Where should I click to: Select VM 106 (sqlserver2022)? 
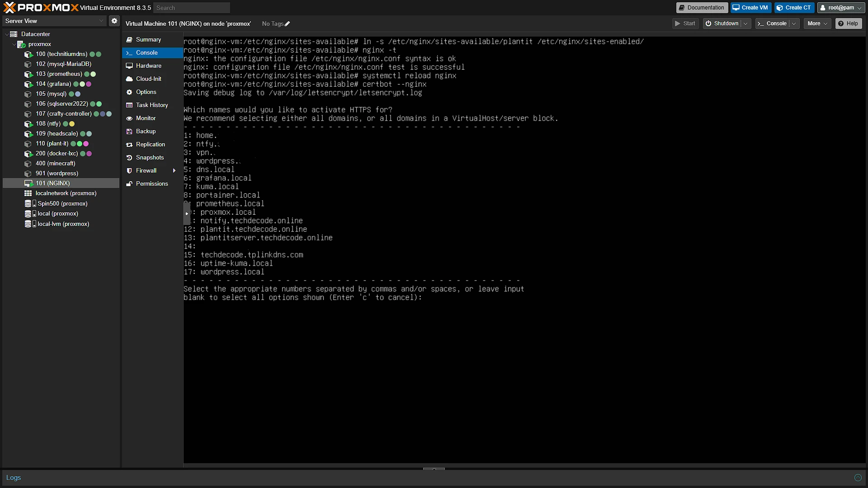pos(62,104)
